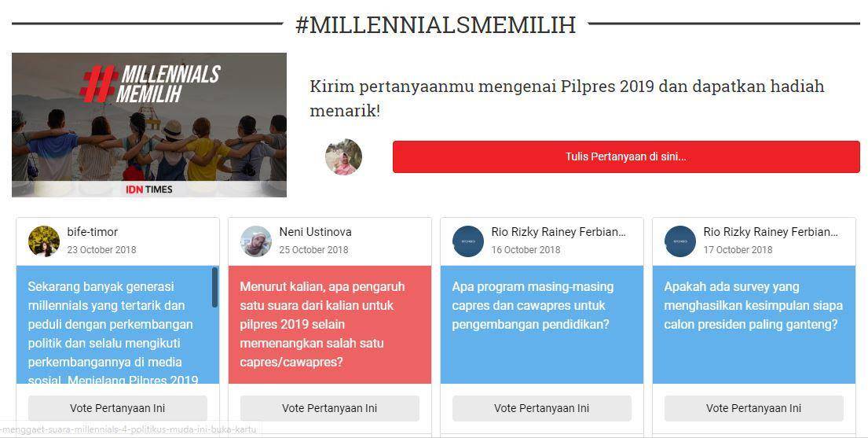Open the avatar beside 16 October 2018
Screen dimensions: 868x438
(467, 241)
